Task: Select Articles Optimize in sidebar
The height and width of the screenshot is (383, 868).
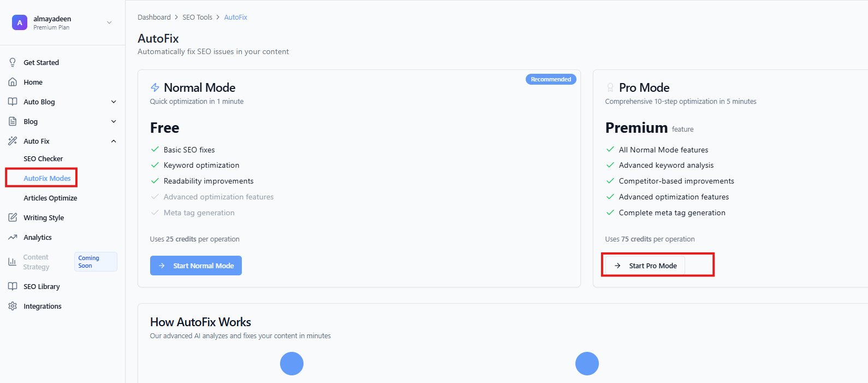Action: tap(50, 198)
